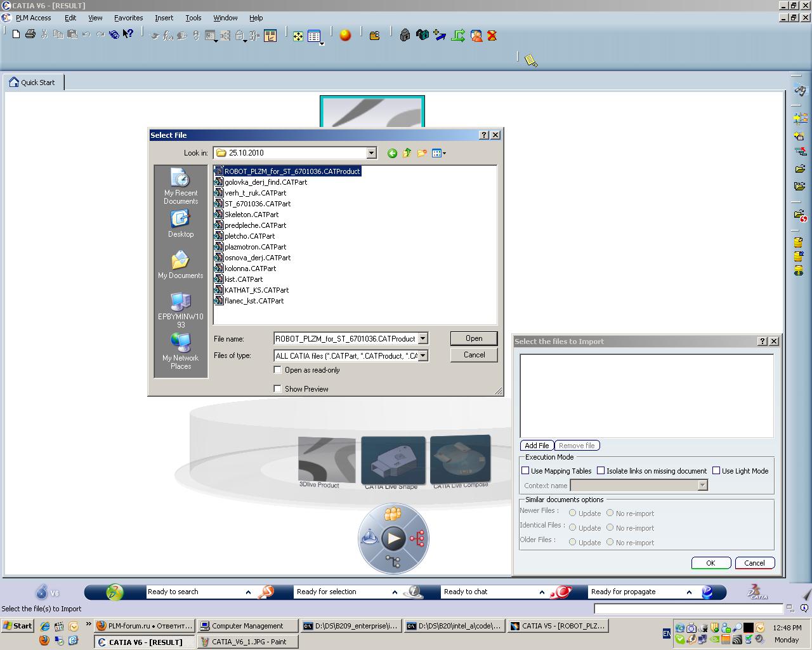Click the yellow note icon below toolbar
Screen dimensions: 812x650
(531, 61)
